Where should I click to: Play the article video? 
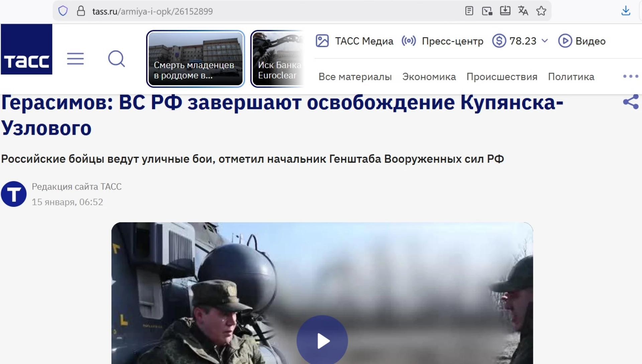tap(322, 341)
